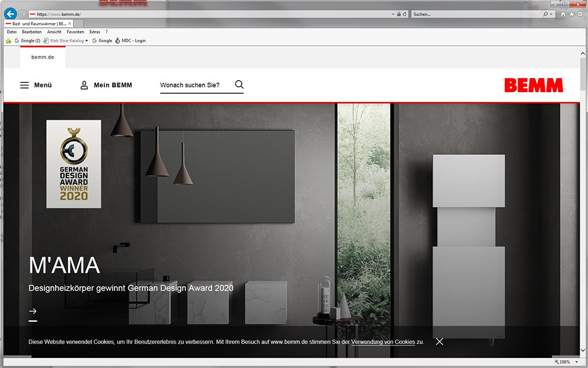The height and width of the screenshot is (368, 588).
Task: Open the search provider dropdown arrow
Action: click(551, 14)
